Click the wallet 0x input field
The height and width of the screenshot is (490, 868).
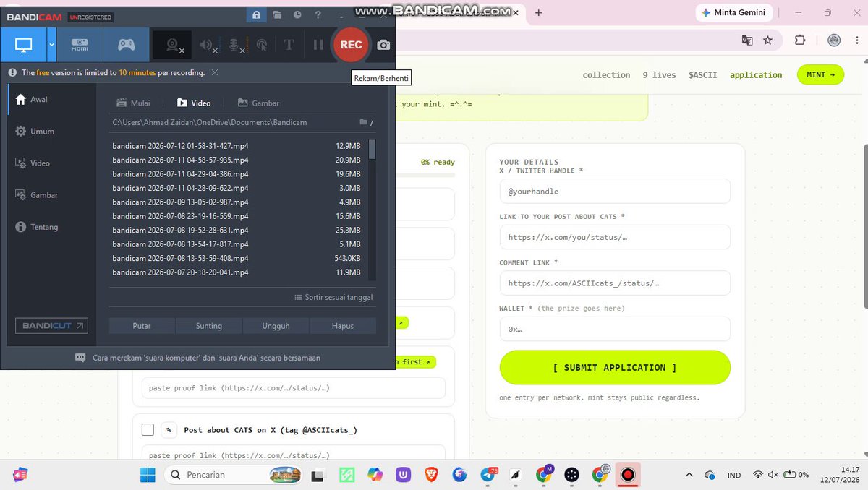tap(615, 329)
